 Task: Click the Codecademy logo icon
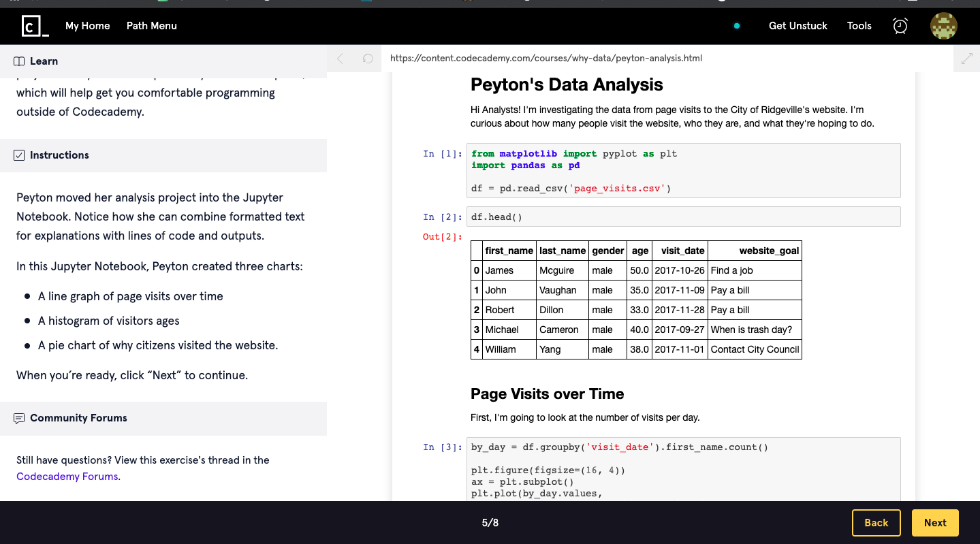[x=35, y=26]
